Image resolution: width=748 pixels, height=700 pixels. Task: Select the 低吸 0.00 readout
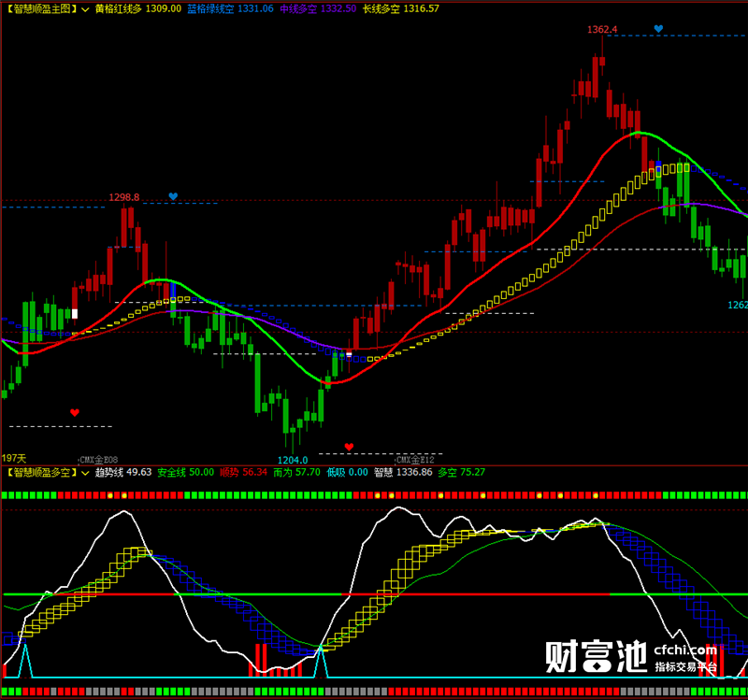tap(347, 473)
